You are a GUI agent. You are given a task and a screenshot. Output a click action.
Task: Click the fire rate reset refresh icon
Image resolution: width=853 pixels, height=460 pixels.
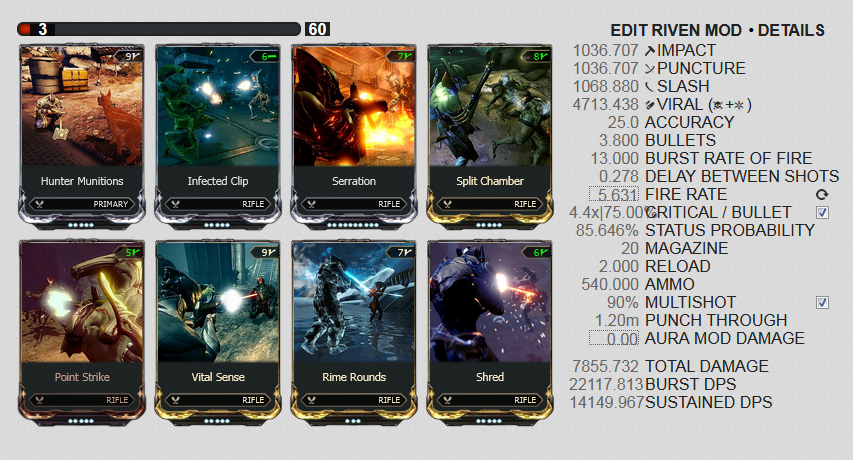click(x=822, y=195)
